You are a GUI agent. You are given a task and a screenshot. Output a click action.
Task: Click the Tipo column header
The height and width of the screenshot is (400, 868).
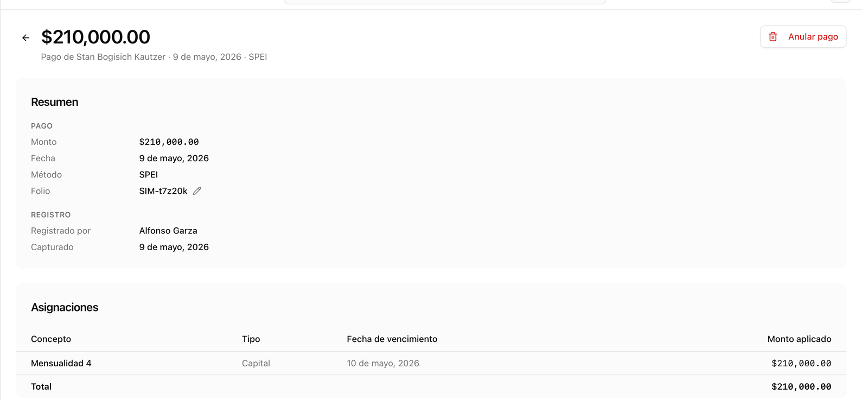(251, 339)
